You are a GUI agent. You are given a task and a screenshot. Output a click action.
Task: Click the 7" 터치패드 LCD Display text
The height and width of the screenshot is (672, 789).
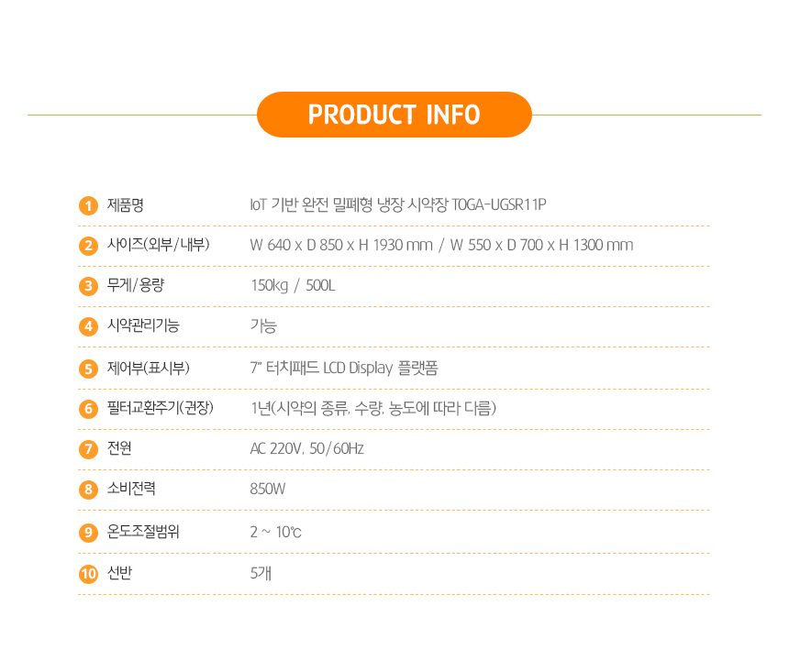point(344,368)
